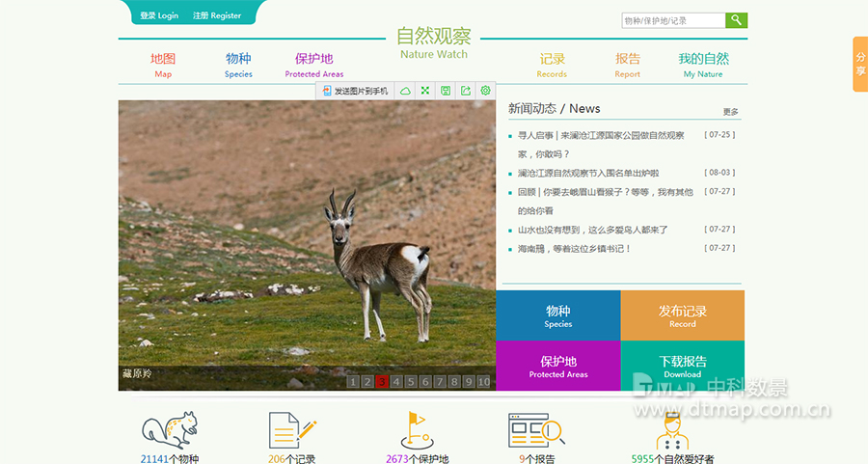Click the green search magnifier button
This screenshot has height=464, width=868.
click(737, 20)
